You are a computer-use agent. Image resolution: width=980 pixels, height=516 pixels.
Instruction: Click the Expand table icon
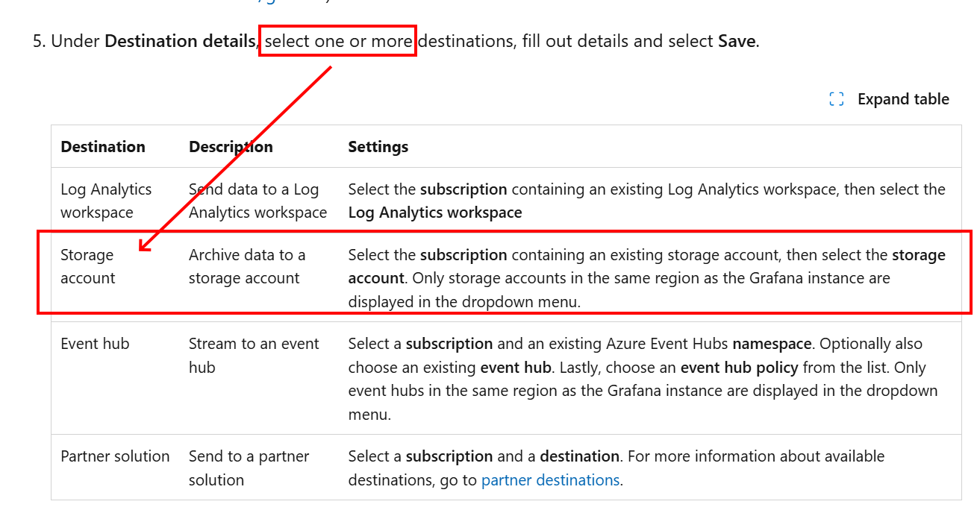[837, 99]
